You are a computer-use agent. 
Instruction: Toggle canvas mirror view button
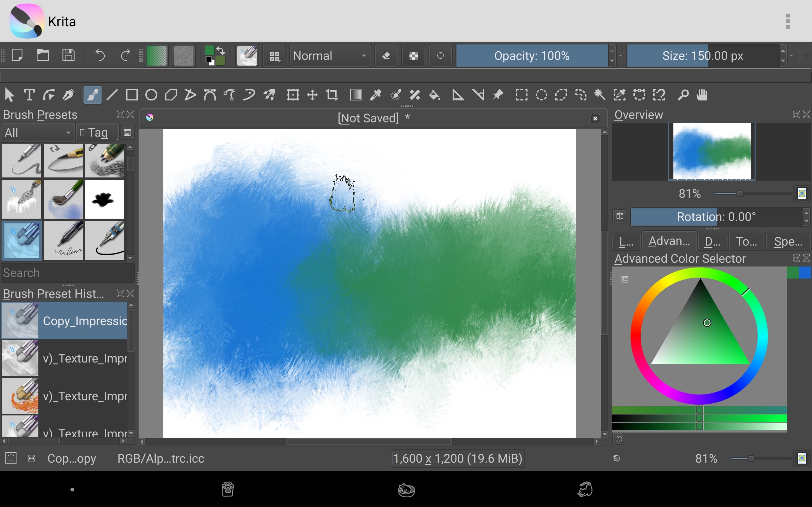[x=619, y=216]
